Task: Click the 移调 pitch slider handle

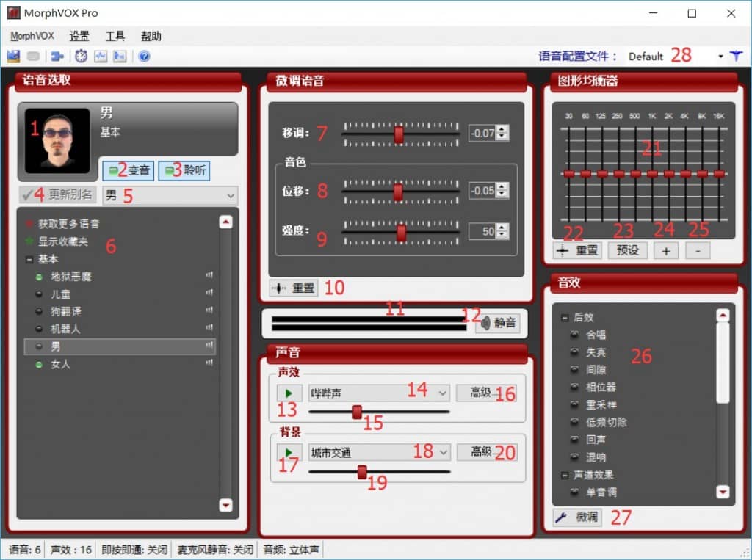Action: point(400,133)
